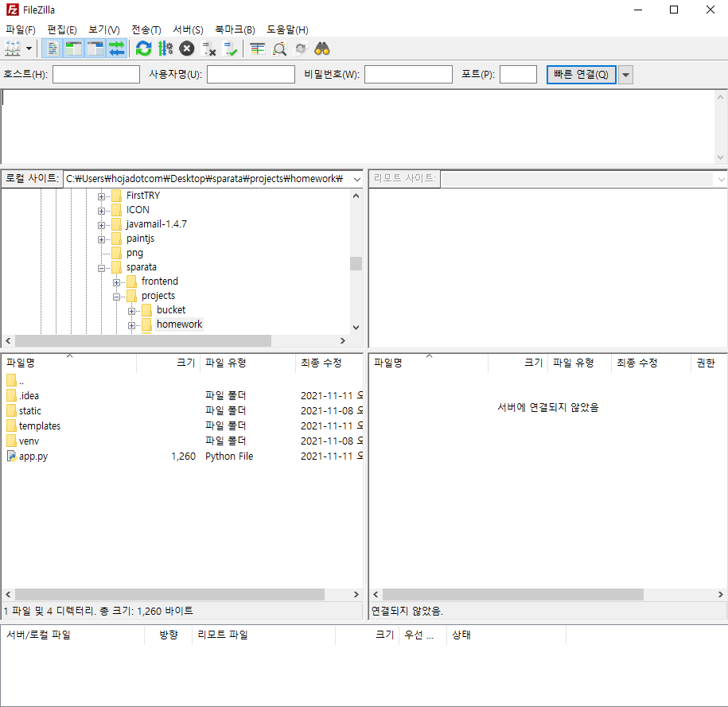728x707 pixels.
Task: Refresh file and folder lists
Action: coord(143,49)
